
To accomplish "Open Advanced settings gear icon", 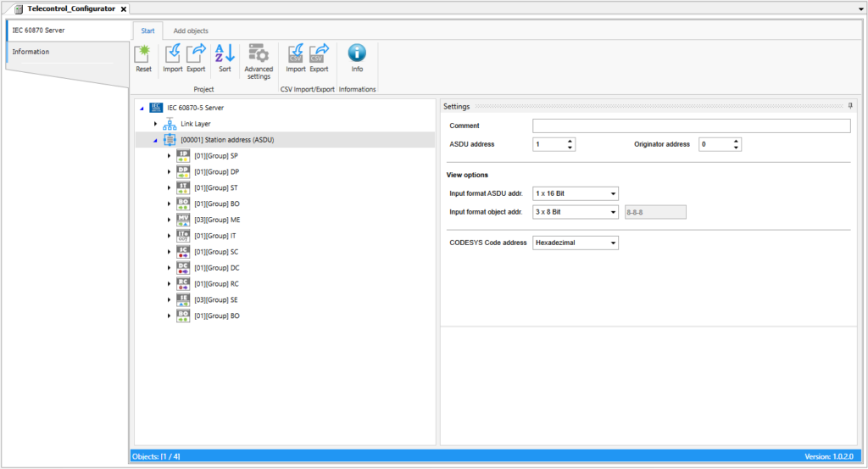I will 259,54.
